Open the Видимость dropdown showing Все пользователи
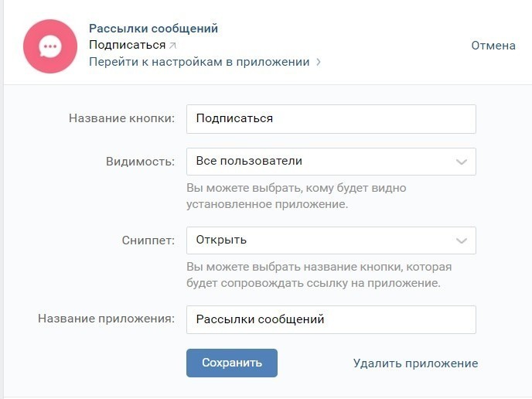The height and width of the screenshot is (399, 532). coord(331,162)
